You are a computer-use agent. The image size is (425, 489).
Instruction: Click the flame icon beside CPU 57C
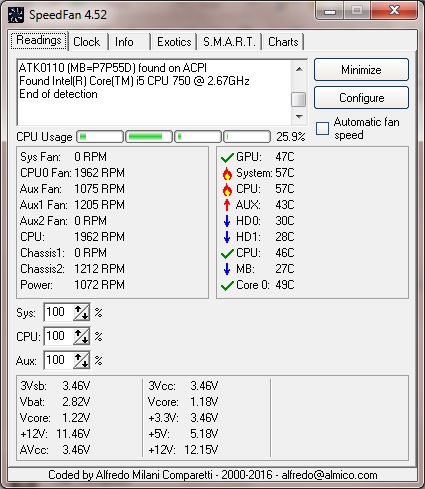227,189
